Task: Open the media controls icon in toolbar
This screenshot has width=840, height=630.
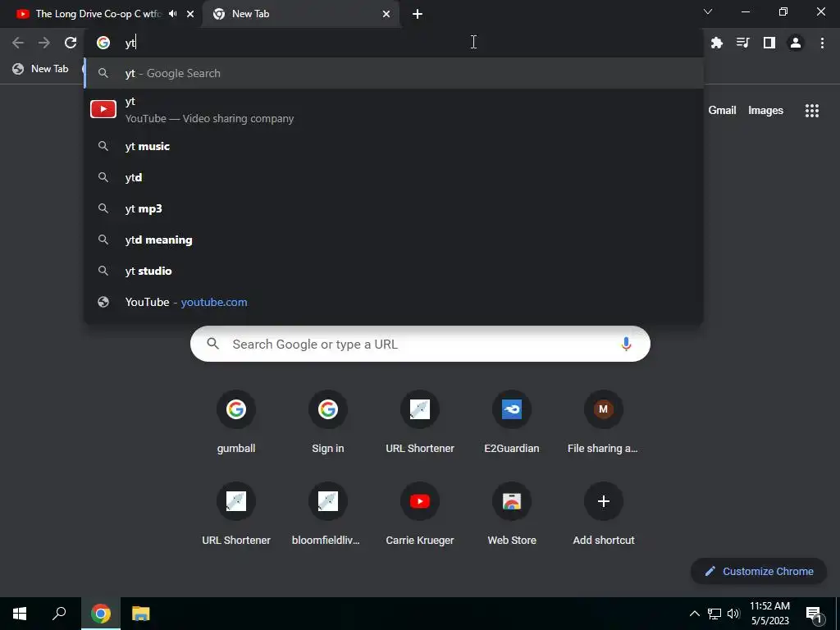Action: (x=743, y=43)
